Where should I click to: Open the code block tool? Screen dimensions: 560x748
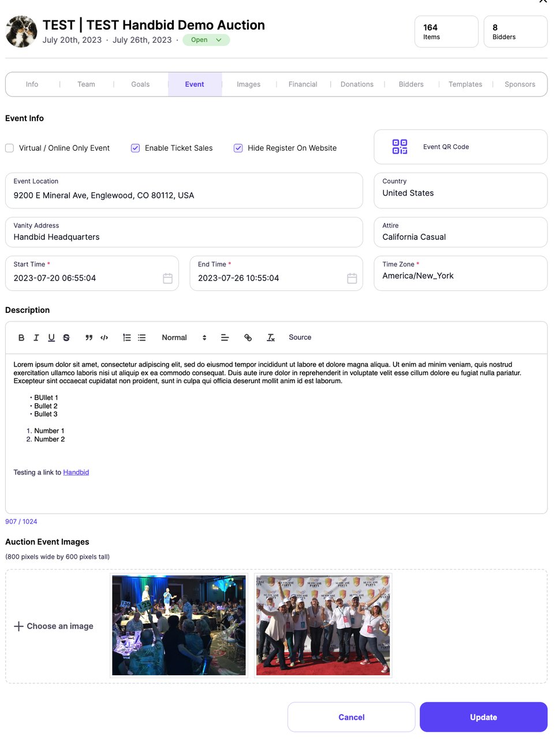pos(104,337)
